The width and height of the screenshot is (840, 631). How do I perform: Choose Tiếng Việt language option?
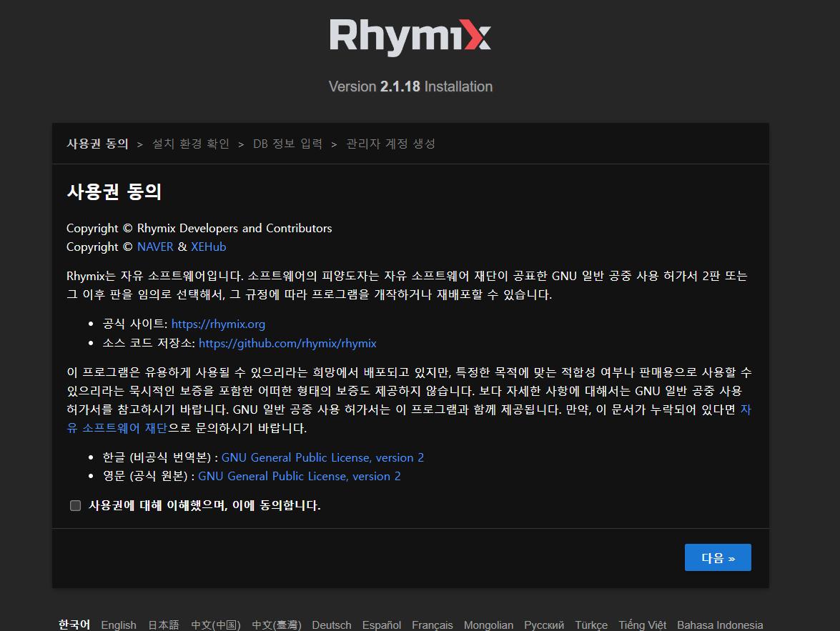[642, 625]
